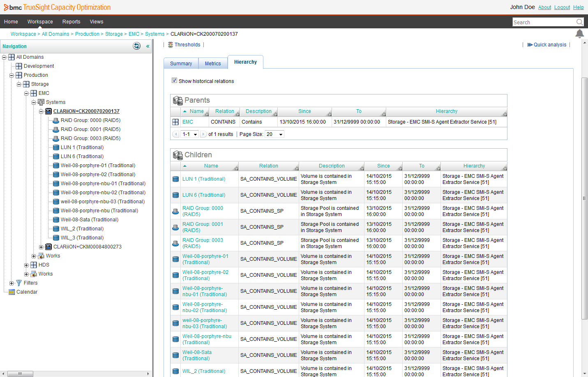Collapse navigation panel with double-chevron
This screenshot has width=588, height=377.
click(148, 46)
